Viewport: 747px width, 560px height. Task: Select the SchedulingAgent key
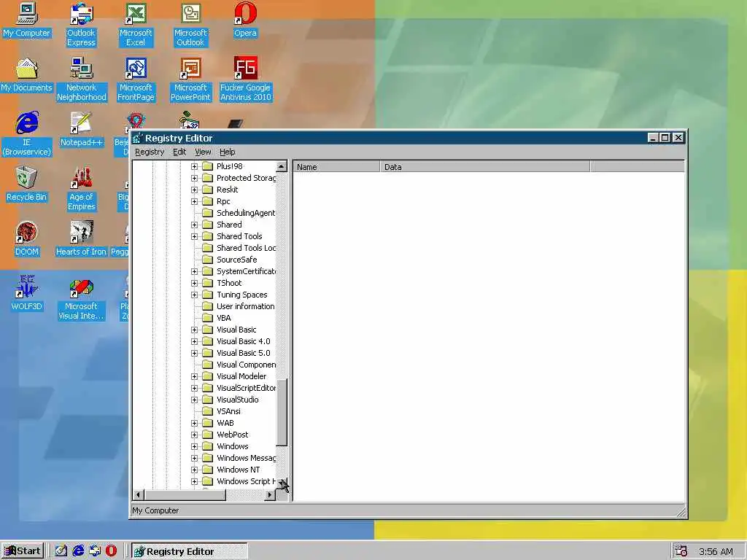(x=245, y=214)
